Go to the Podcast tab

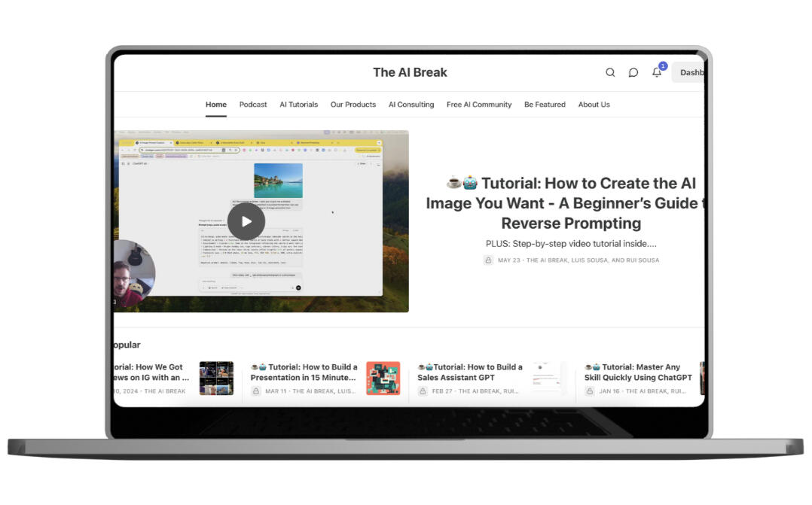pos(253,105)
